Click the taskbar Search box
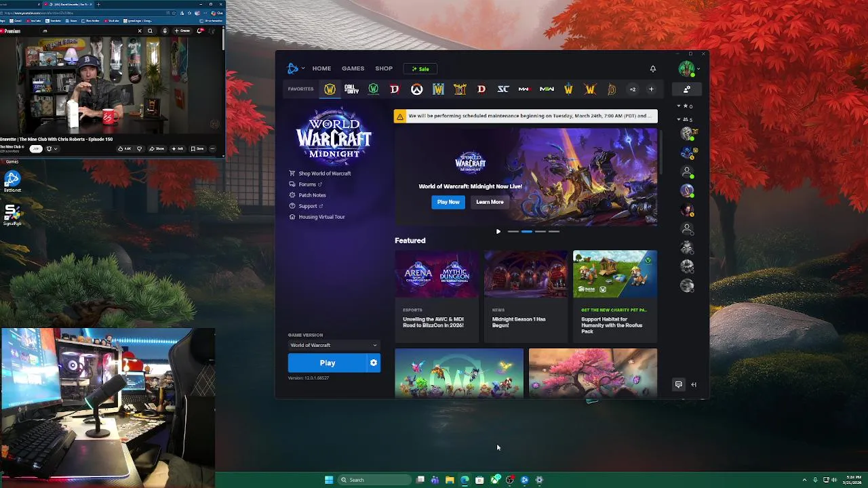The image size is (868, 488). (374, 480)
